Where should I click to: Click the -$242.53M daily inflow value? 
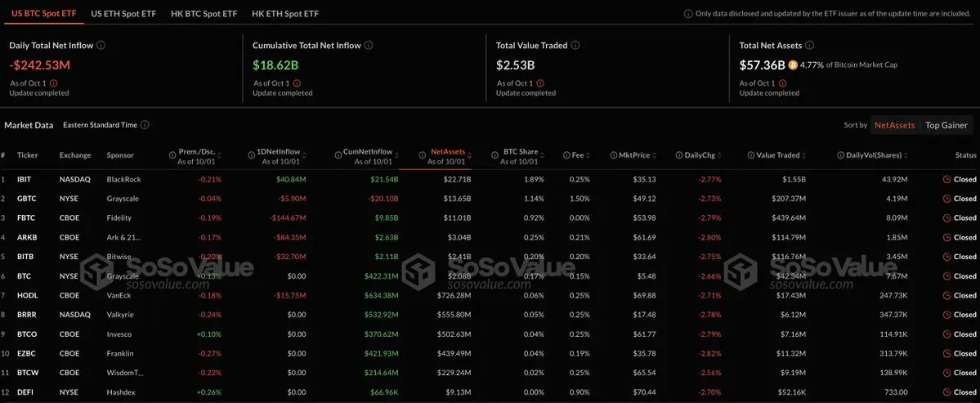click(39, 65)
